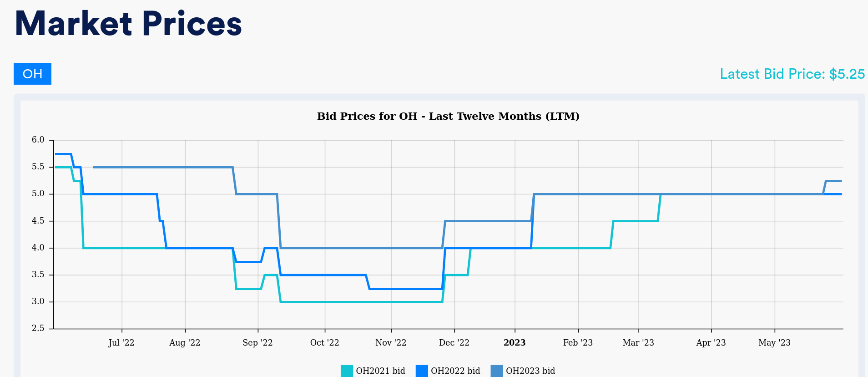
Task: Click the Mar '23 axis label
Action: tap(638, 342)
